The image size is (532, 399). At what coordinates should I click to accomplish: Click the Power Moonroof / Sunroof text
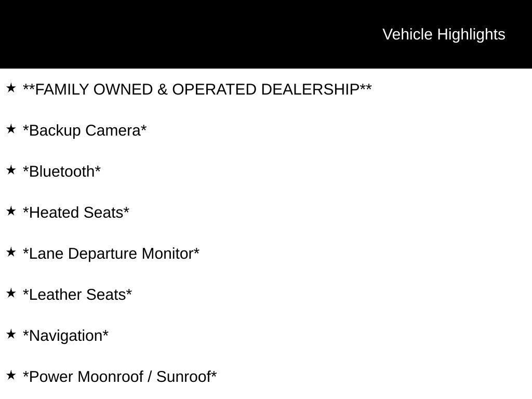point(119,377)
